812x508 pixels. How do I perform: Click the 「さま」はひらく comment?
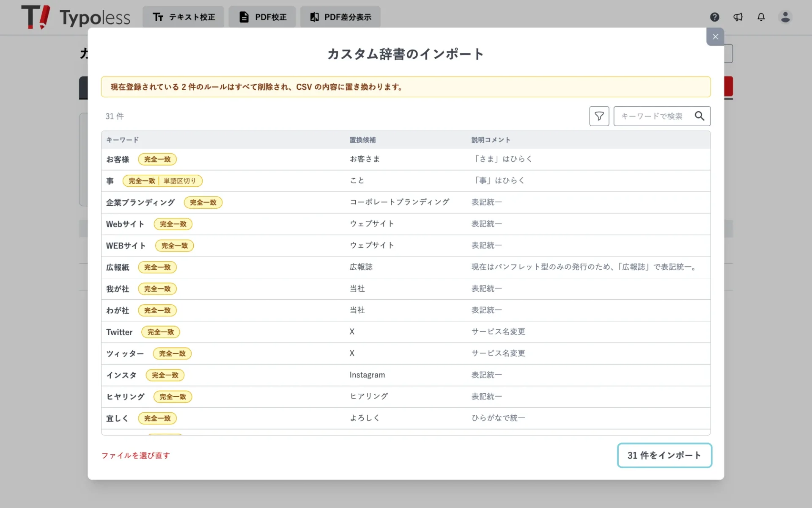pos(502,159)
